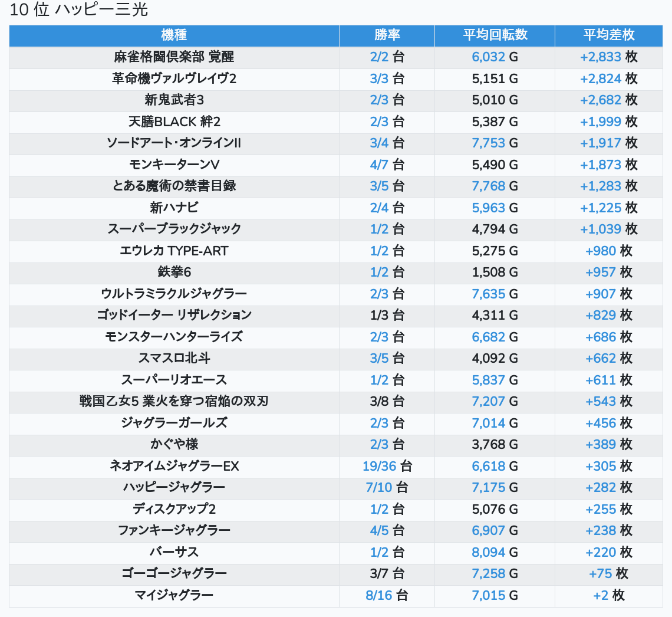Image resolution: width=672 pixels, height=617 pixels.
Task: Select 戦国乙女5 業火を穿つ宿焔の双刃 cell
Action: pos(174,402)
